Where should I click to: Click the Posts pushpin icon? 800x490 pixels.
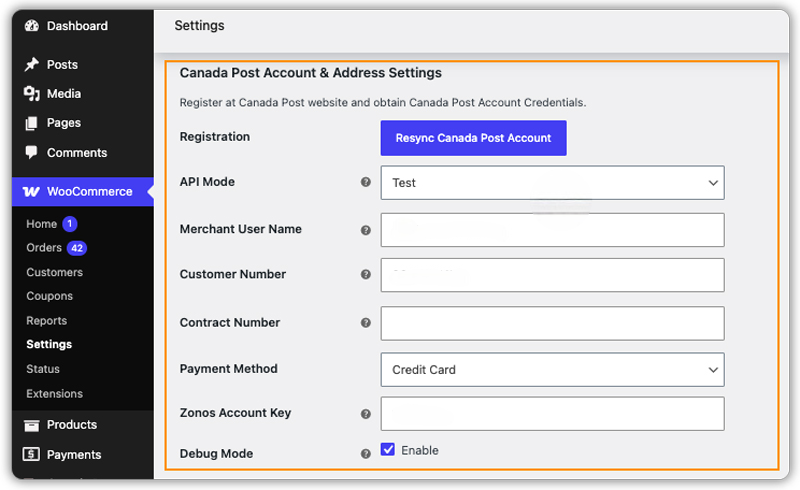(32, 64)
